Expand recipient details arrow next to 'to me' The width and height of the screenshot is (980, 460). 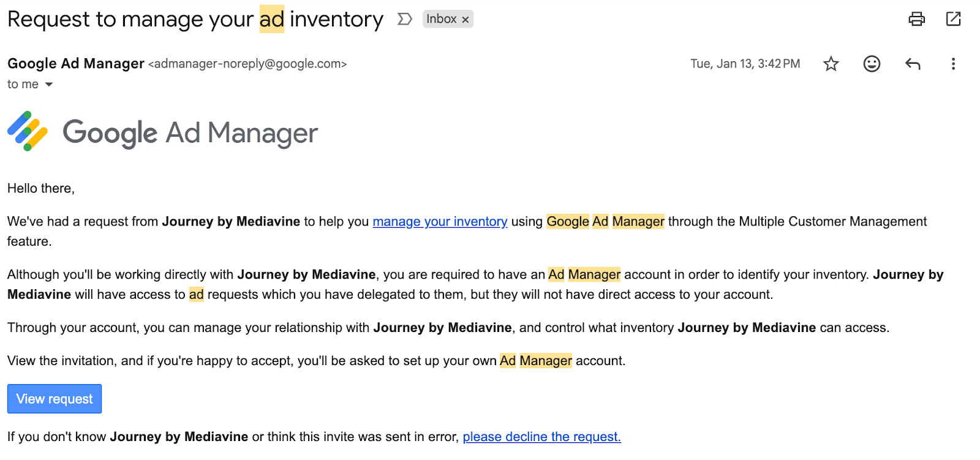(49, 85)
